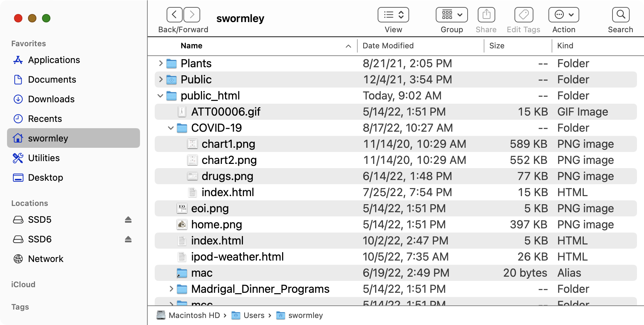Expand the Madrigal_Dinner_Programs folder
Screen dimensions: 644x325
(x=171, y=289)
